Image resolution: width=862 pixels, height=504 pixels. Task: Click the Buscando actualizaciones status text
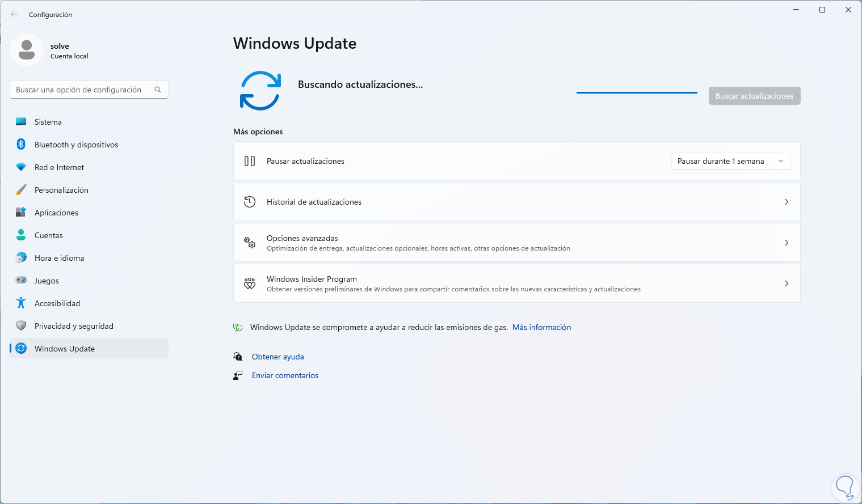[x=360, y=84]
